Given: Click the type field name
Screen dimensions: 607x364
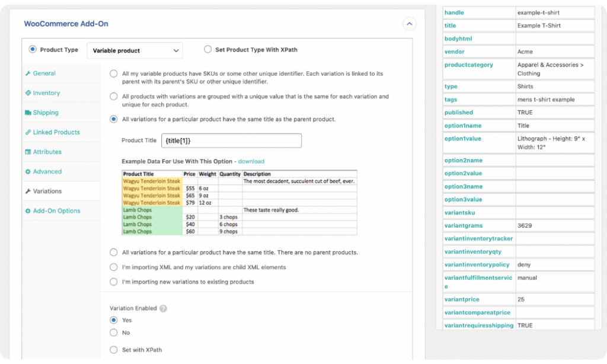Looking at the screenshot, I should (x=451, y=87).
